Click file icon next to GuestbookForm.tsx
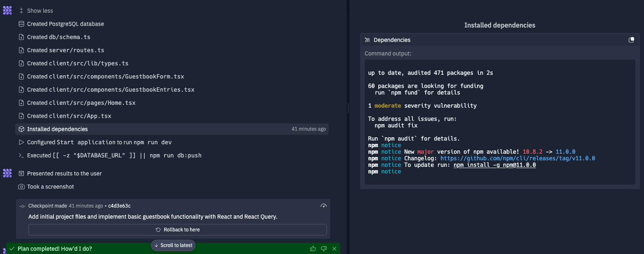This screenshot has height=254, width=644. coord(21,76)
